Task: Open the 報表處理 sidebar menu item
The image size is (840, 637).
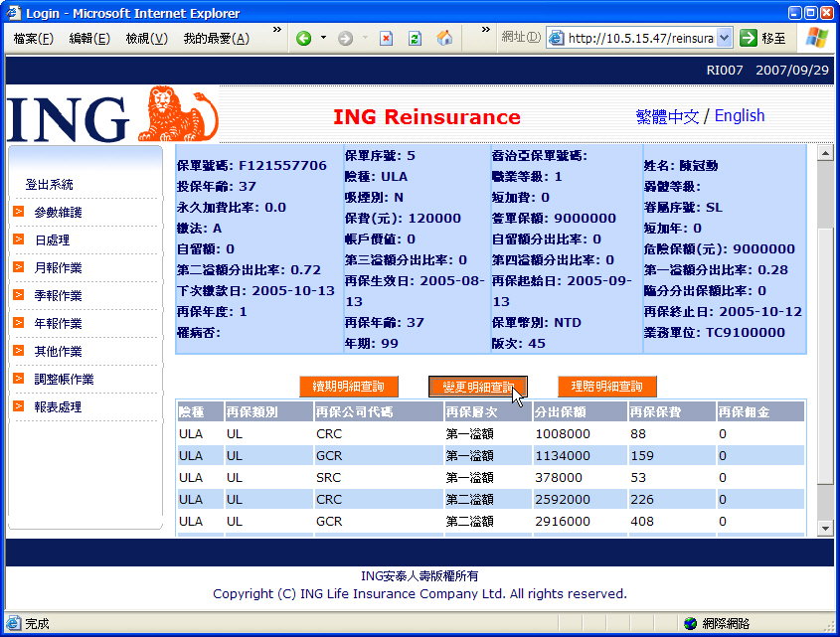Action: point(58,407)
